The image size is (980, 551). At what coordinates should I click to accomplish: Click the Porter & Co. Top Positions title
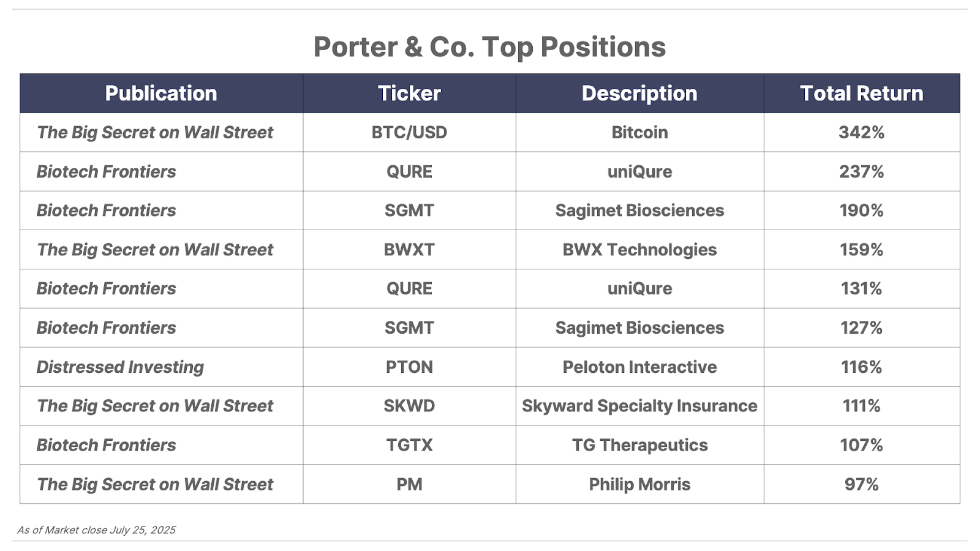tap(489, 47)
